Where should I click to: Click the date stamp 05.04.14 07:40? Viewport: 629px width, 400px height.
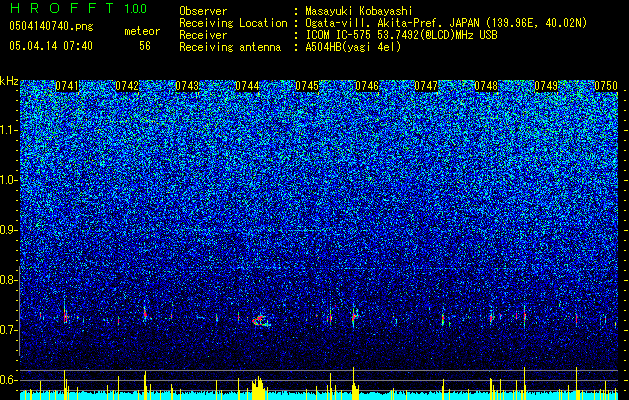(x=51, y=46)
